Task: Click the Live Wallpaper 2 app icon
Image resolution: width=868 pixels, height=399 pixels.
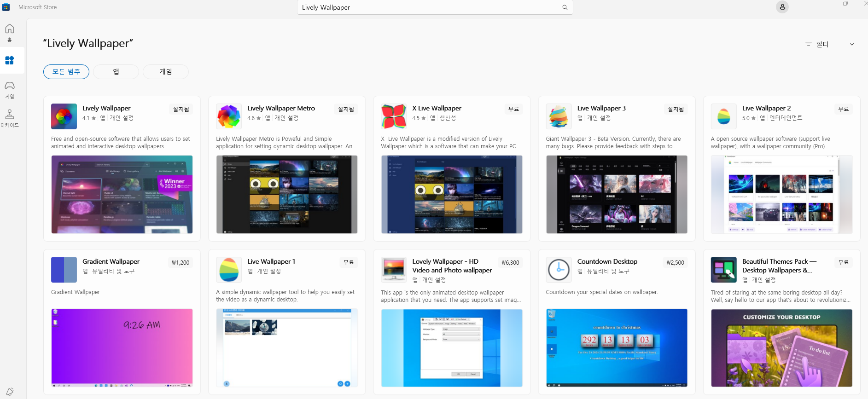Action: [724, 116]
